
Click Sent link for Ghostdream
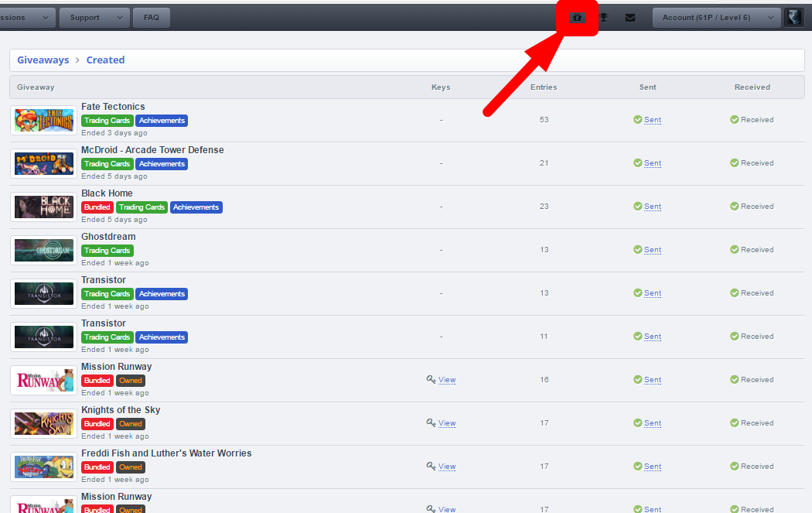coord(653,250)
